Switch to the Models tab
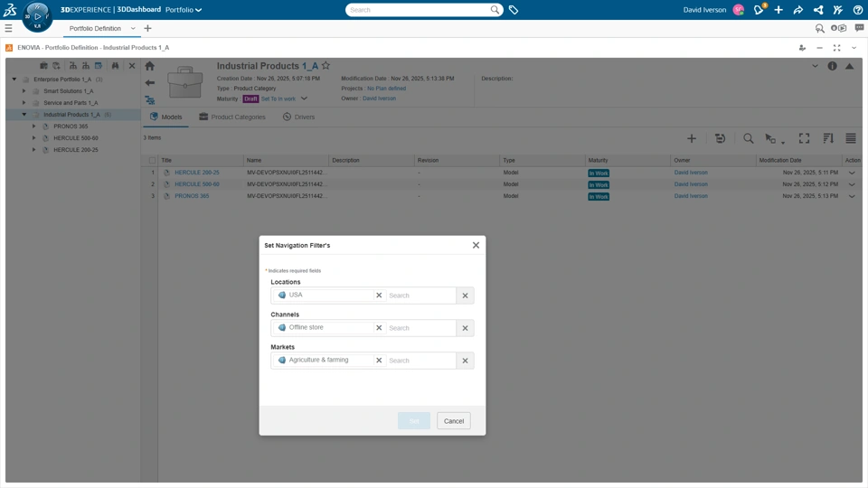The height and width of the screenshot is (488, 868). click(166, 117)
